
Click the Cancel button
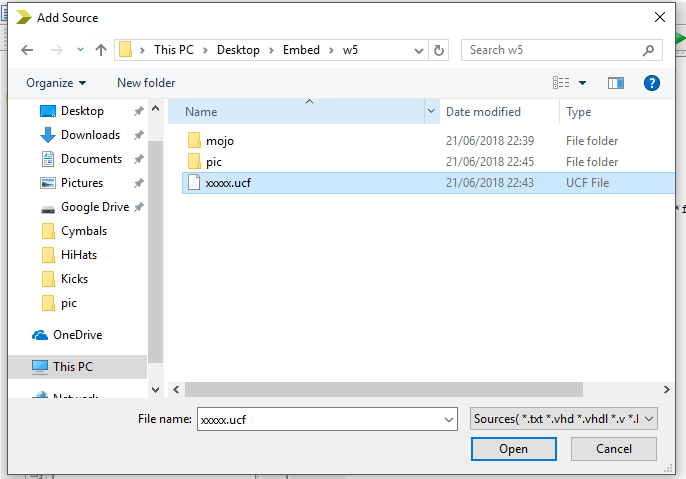(x=613, y=449)
